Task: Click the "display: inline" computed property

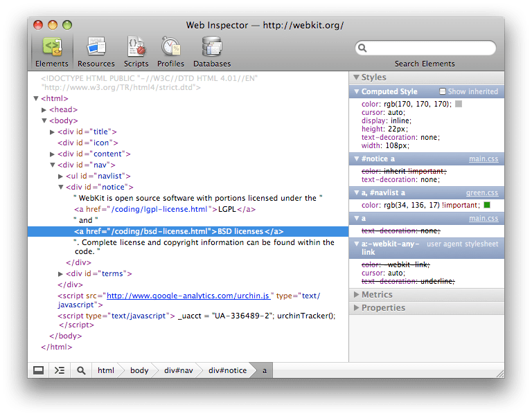Action: [387, 120]
